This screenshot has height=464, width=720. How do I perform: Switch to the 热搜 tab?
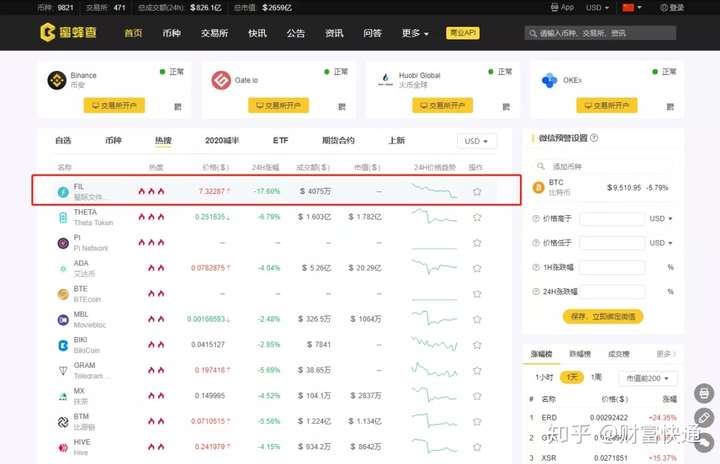pos(163,141)
